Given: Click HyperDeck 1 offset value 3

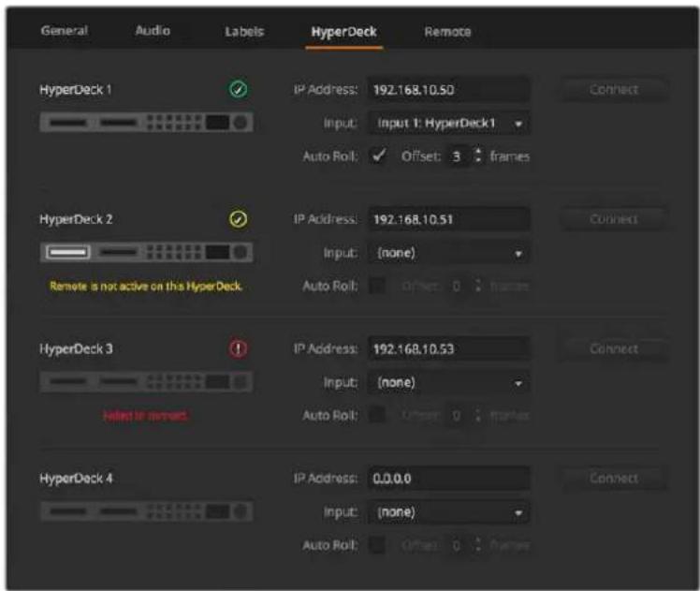Looking at the screenshot, I should [x=459, y=156].
